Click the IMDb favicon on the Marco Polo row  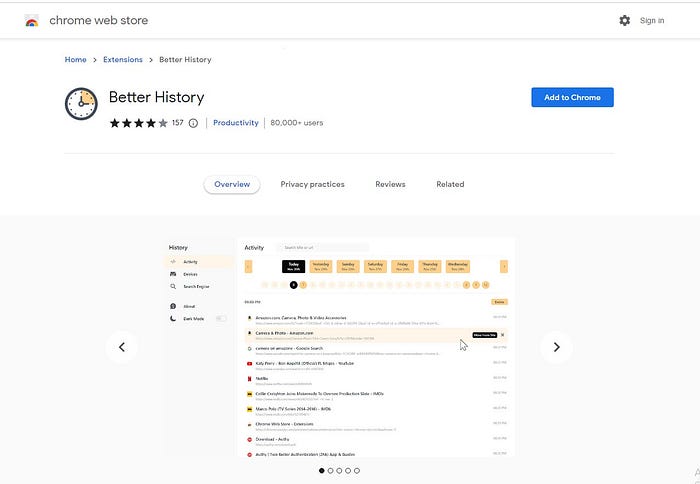(x=250, y=409)
